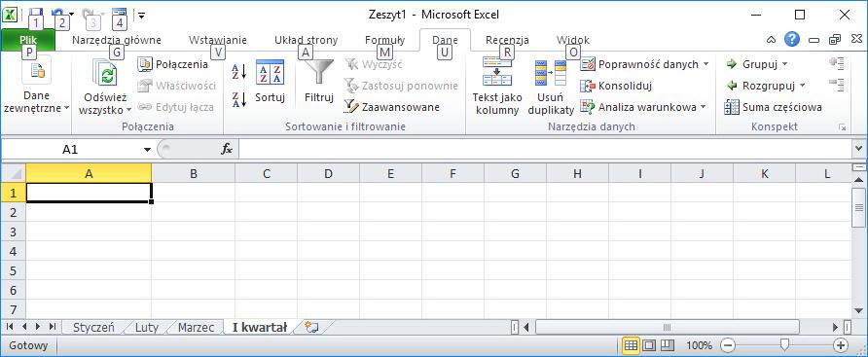
Task: Switch to Widok tab
Action: [x=573, y=40]
